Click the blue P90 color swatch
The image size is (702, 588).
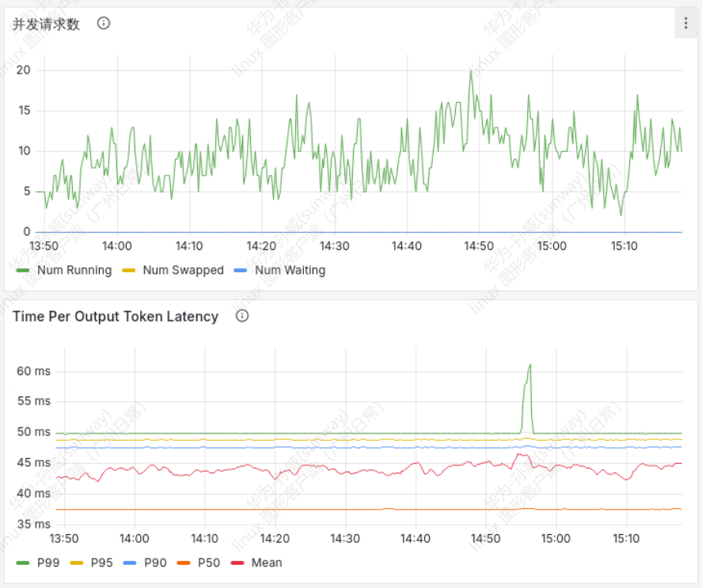[x=129, y=563]
